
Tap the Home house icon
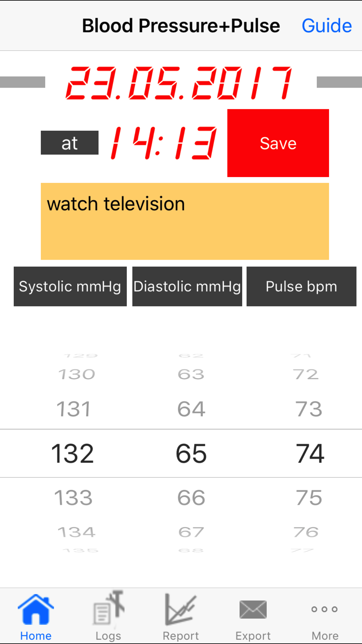[x=35, y=610]
